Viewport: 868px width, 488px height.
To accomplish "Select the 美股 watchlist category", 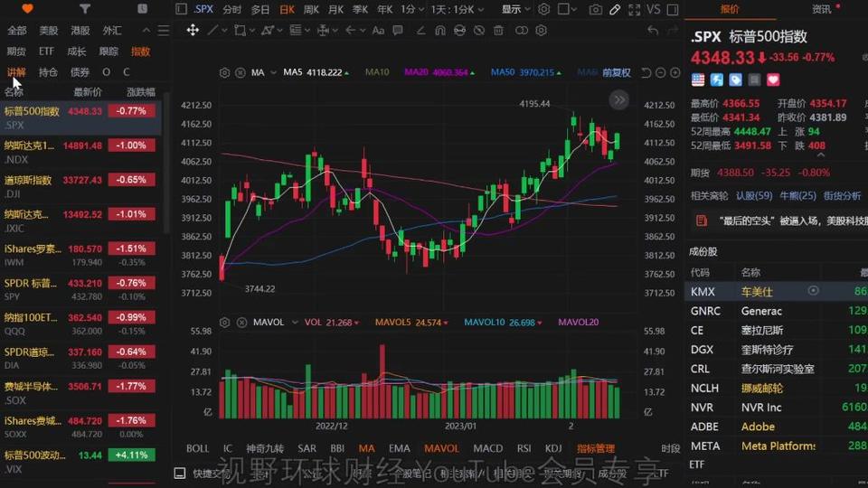I will coord(49,31).
